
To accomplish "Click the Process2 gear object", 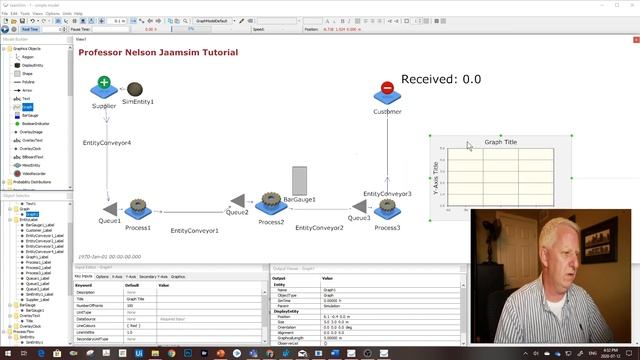I will [271, 204].
